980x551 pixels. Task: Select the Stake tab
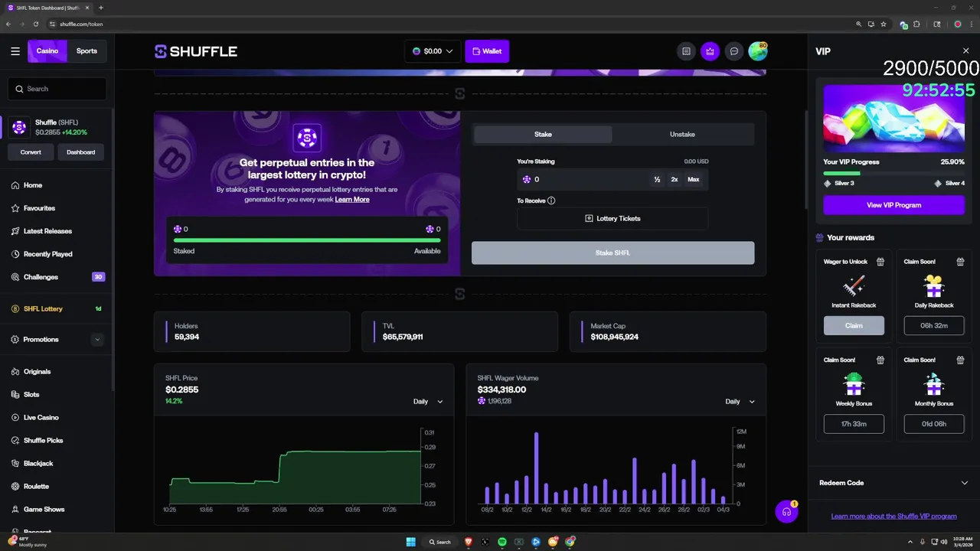[543, 134]
